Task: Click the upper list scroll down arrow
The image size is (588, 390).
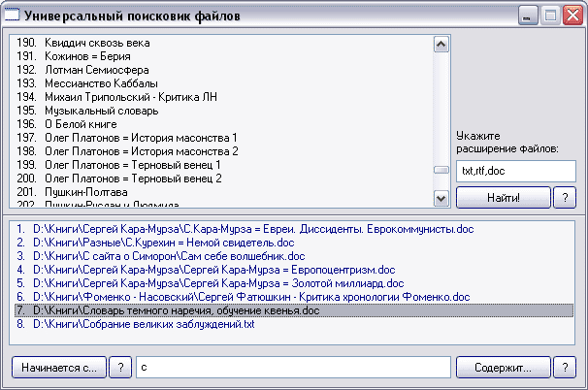Action: click(x=441, y=198)
